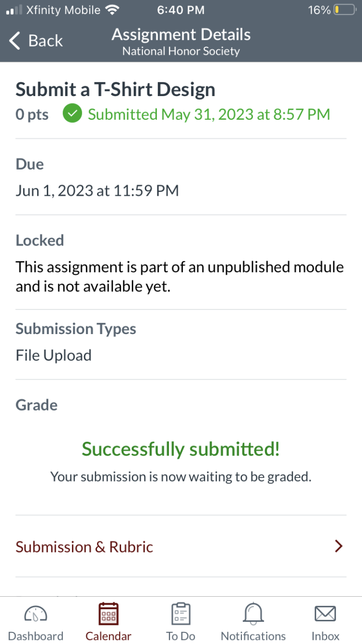Expand Submission & Rubric chevron arrow
This screenshot has width=362, height=644.
tap(339, 546)
